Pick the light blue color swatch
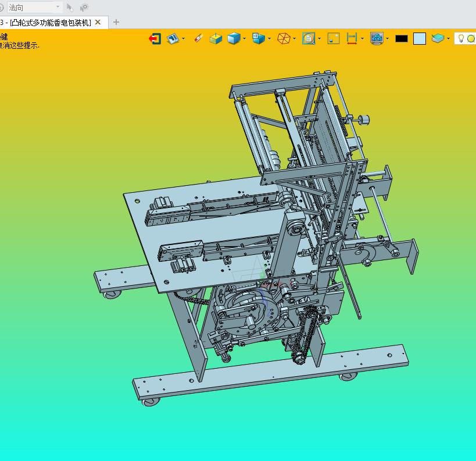Image resolution: width=476 pixels, height=461 pixels. click(x=420, y=39)
